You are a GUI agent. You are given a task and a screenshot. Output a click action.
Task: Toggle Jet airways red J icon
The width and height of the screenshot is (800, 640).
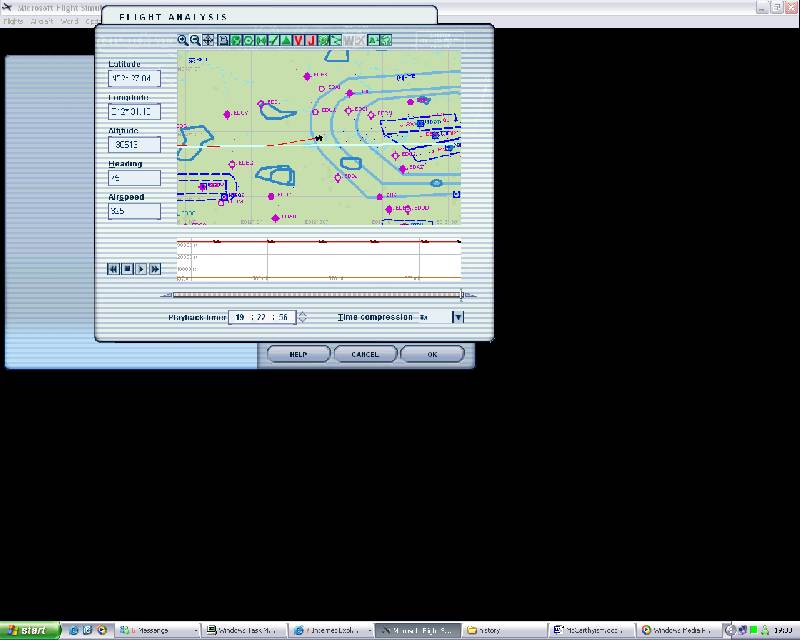[x=311, y=40]
